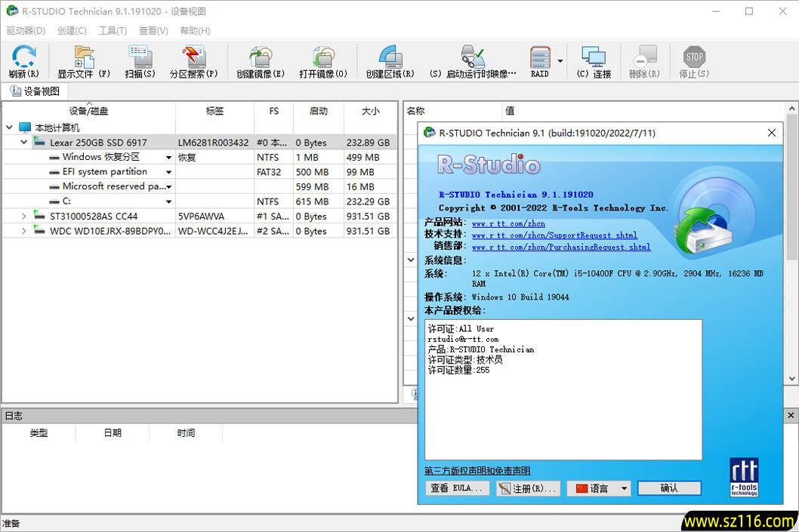Select the 连接 connect icon
Viewport: 799px width, 532px height.
(594, 60)
